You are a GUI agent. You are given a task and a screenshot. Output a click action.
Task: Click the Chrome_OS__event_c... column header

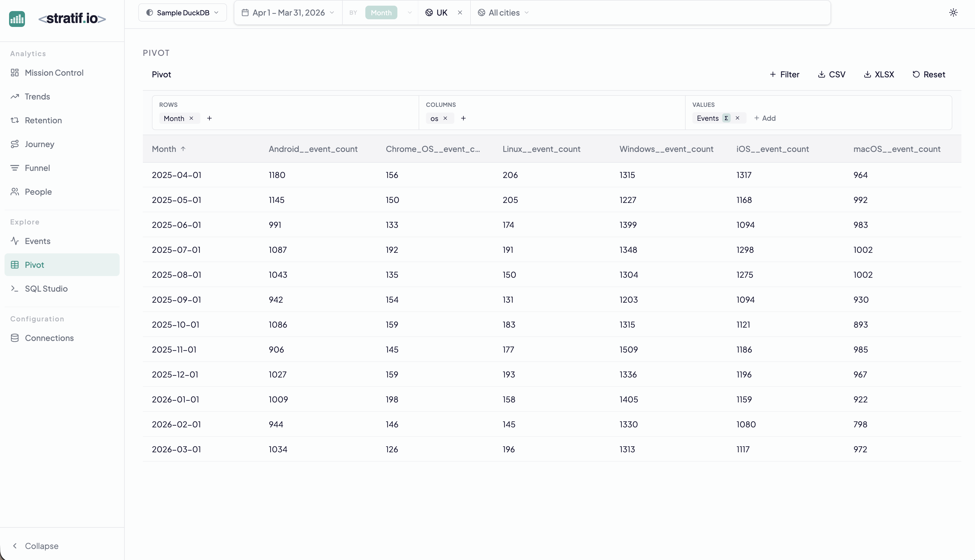coord(433,149)
